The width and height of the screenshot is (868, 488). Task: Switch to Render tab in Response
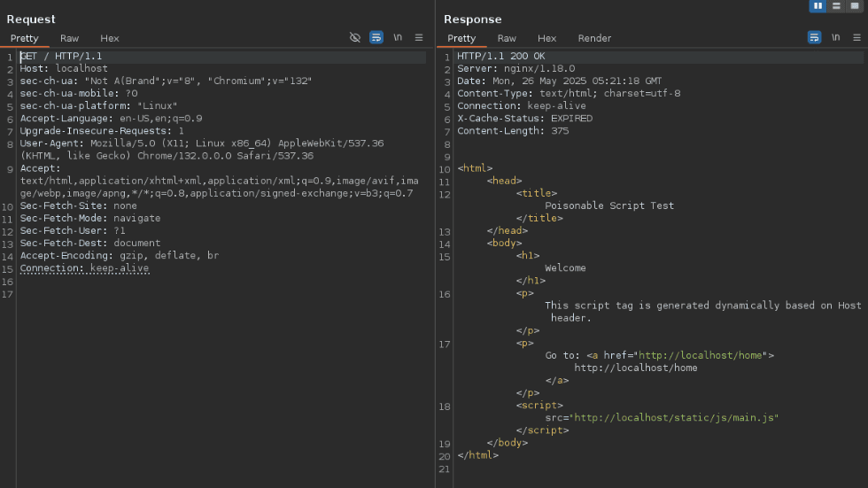[594, 38]
